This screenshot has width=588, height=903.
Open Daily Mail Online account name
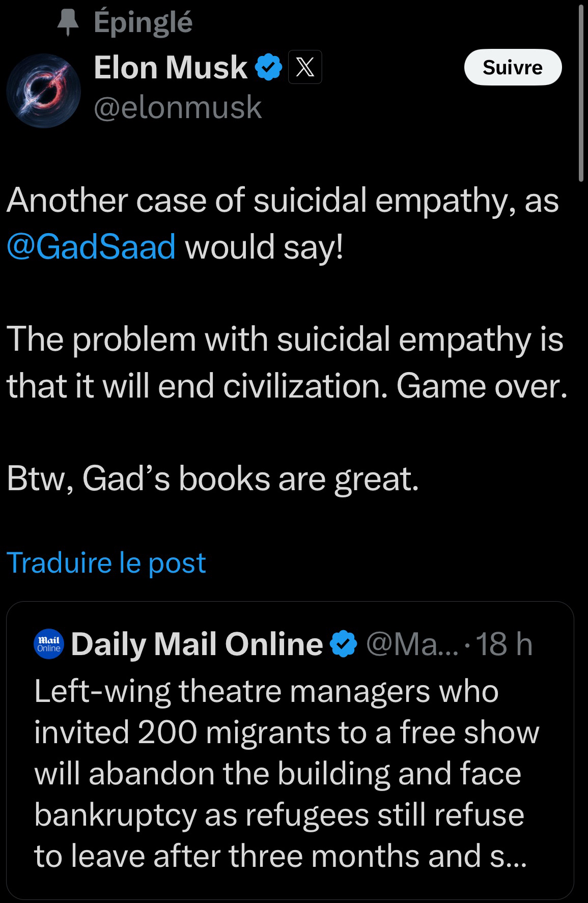click(x=197, y=644)
